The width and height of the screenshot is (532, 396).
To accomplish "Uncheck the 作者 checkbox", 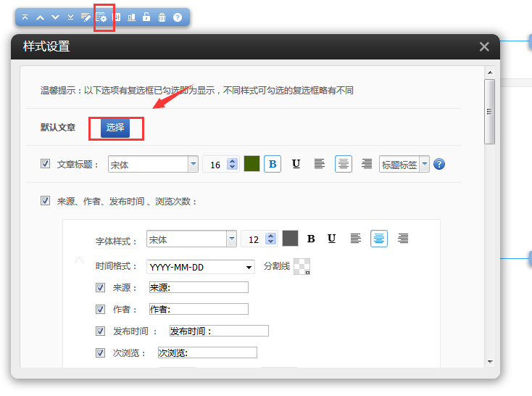I will 101,309.
